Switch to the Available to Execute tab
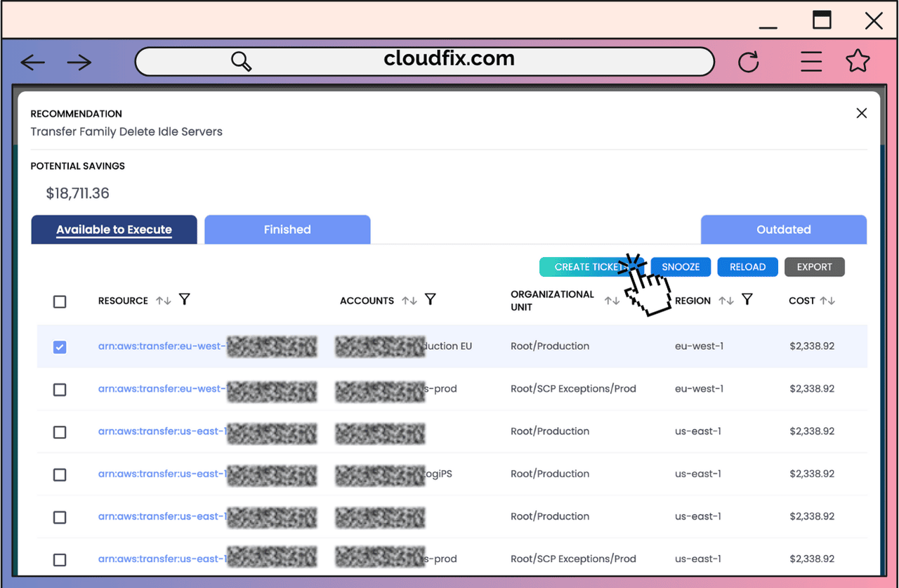899x588 pixels. [x=114, y=230]
